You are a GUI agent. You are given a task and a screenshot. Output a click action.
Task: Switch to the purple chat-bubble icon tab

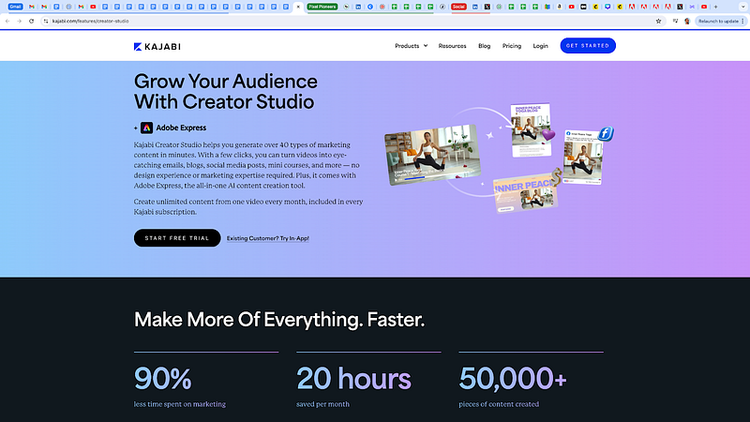(x=607, y=7)
